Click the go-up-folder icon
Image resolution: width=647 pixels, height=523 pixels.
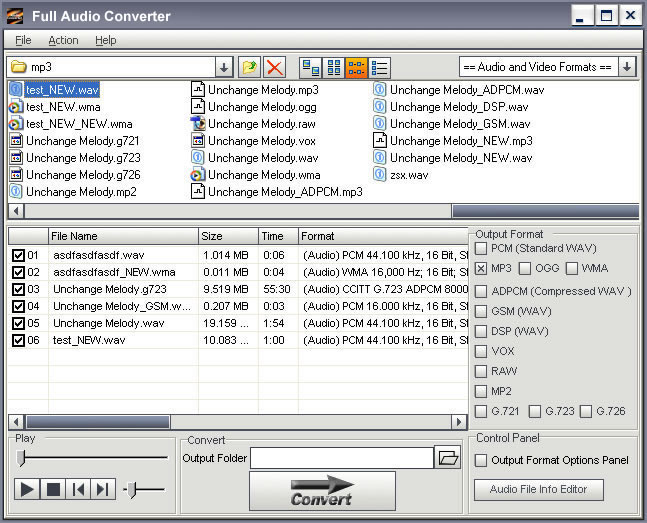249,67
